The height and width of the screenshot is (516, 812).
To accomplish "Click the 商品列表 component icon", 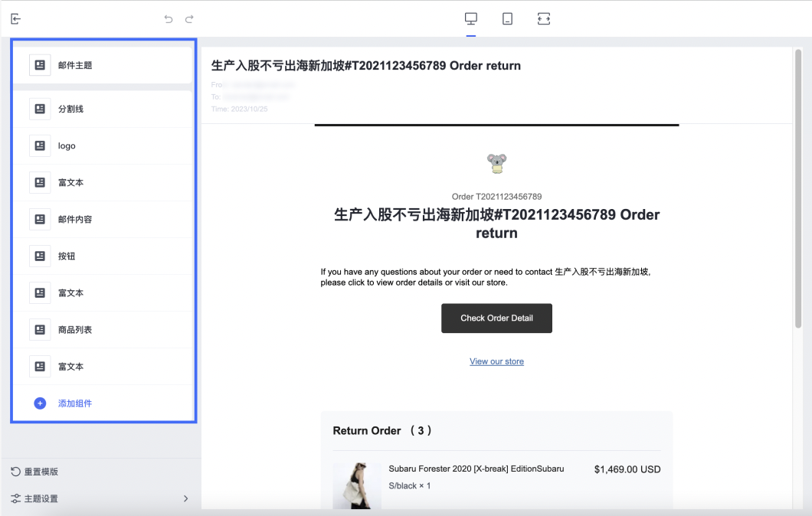I will tap(40, 330).
